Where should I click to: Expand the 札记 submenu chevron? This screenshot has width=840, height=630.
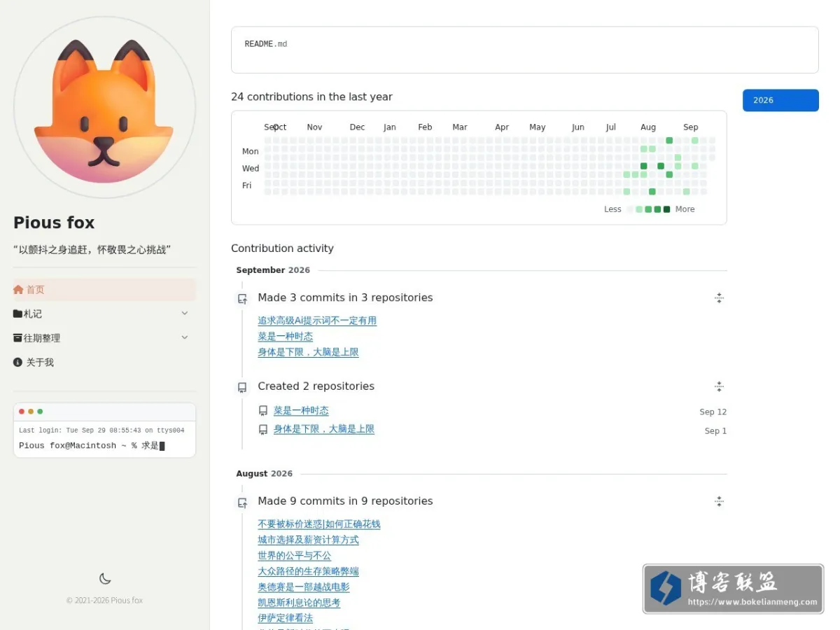click(185, 313)
